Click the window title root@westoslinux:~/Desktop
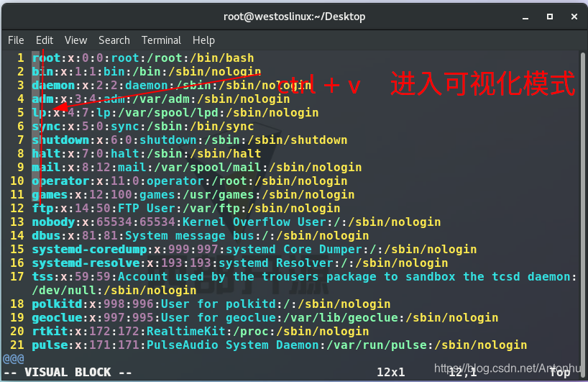The height and width of the screenshot is (382, 588). coord(295,17)
